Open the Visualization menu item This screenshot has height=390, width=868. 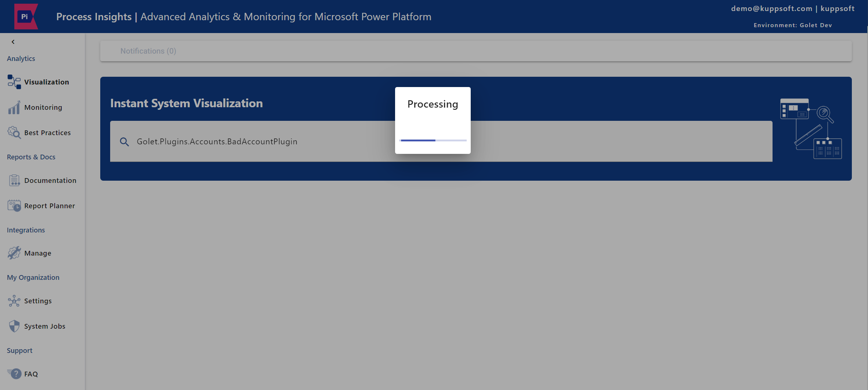(47, 82)
